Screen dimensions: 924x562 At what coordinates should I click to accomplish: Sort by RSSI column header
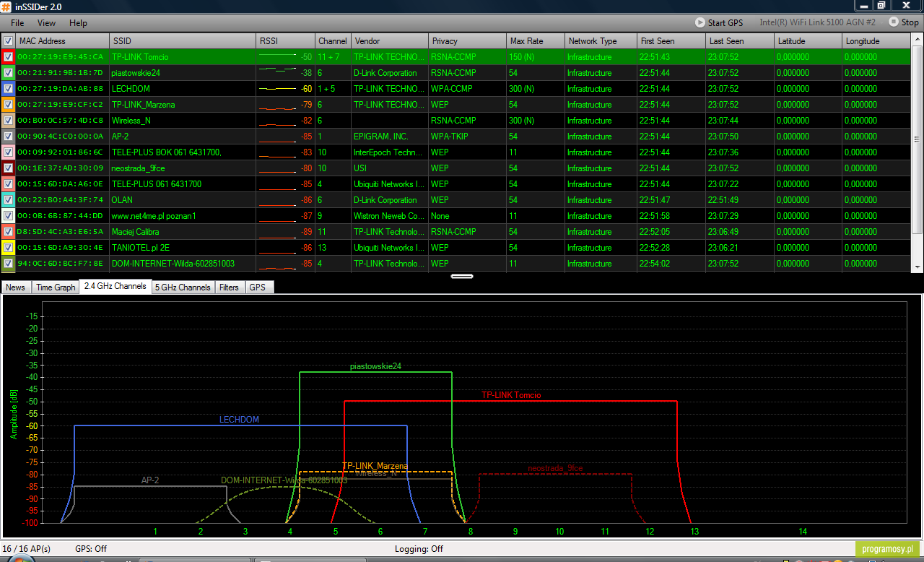click(x=285, y=41)
